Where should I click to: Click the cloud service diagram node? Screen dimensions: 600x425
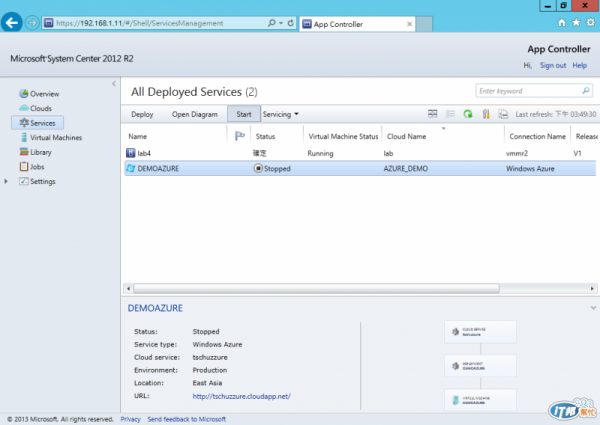pos(480,332)
